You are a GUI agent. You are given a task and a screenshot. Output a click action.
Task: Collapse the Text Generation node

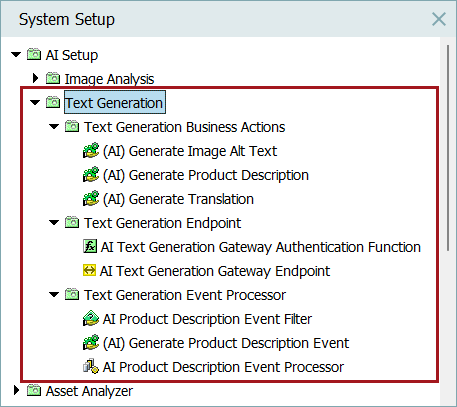pyautogui.click(x=35, y=102)
